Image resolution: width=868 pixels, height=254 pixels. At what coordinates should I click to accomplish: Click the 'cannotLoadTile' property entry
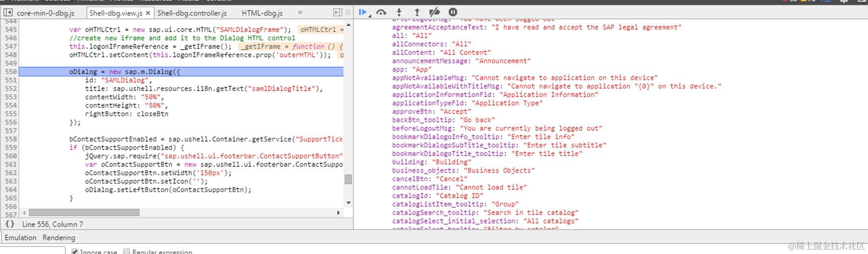459,187
